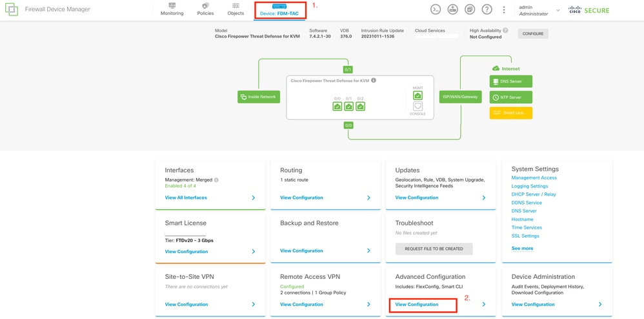Open Device Administration View Configuration link

pyautogui.click(x=533, y=305)
